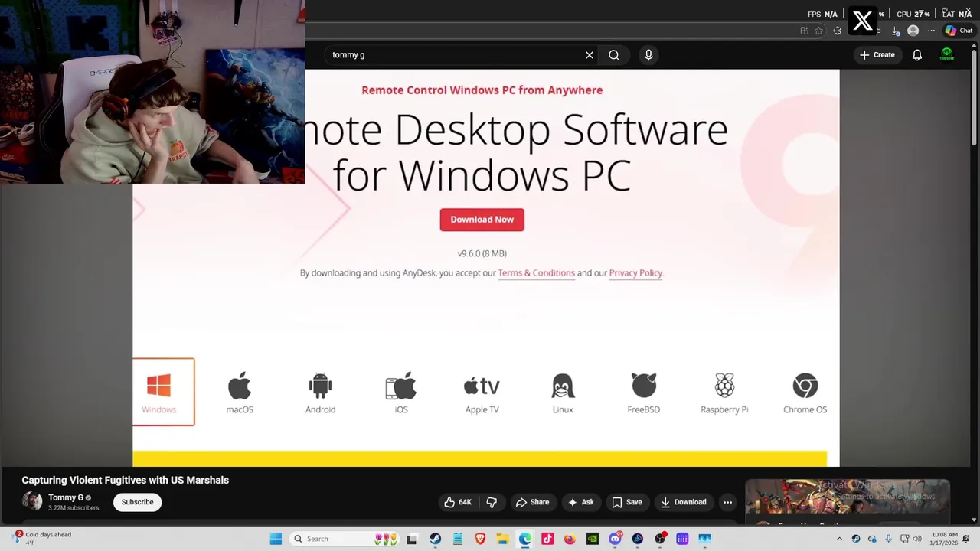
Task: Open the clock showing 10:08 AM
Action: (x=944, y=539)
